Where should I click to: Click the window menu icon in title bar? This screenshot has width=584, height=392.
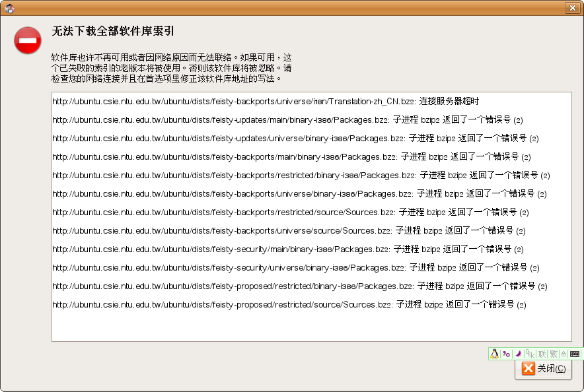10,8
